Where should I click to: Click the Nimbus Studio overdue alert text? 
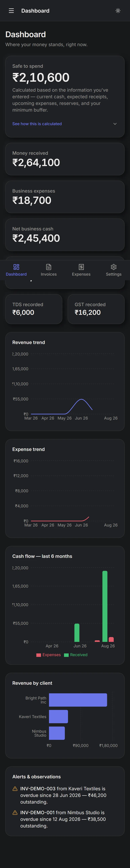[63, 819]
